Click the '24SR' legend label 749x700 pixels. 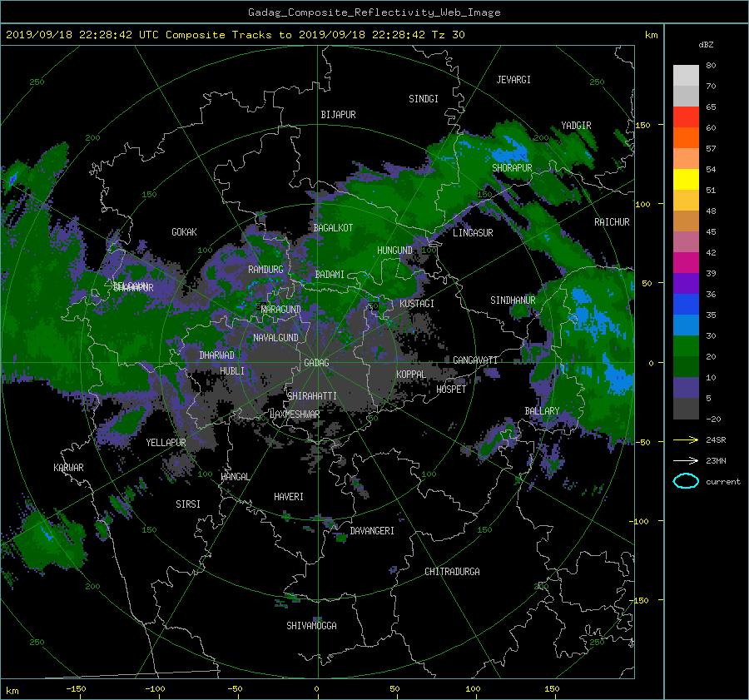click(x=716, y=439)
